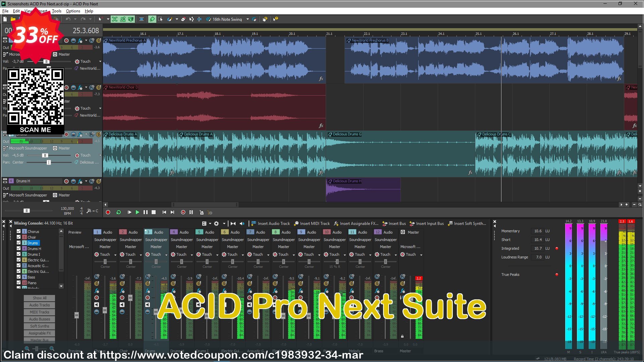Click the Record button in the transport bar
This screenshot has width=644, height=362.
(x=108, y=212)
